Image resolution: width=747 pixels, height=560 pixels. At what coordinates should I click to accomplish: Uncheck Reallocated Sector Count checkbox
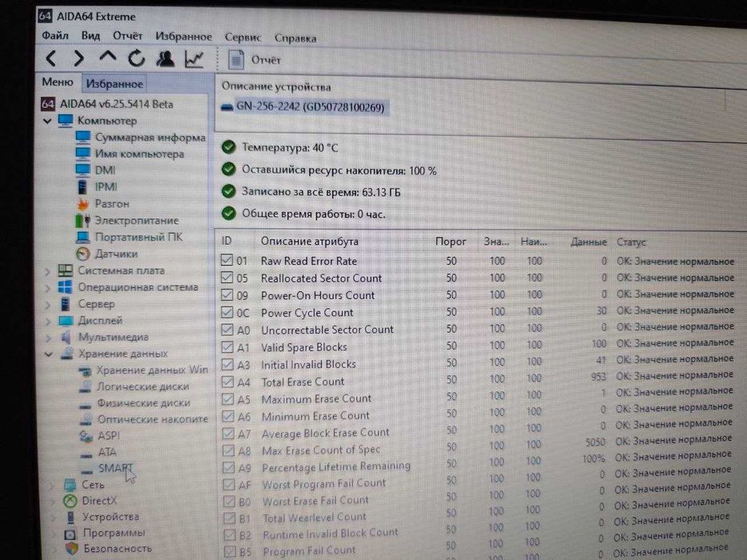coord(227,277)
